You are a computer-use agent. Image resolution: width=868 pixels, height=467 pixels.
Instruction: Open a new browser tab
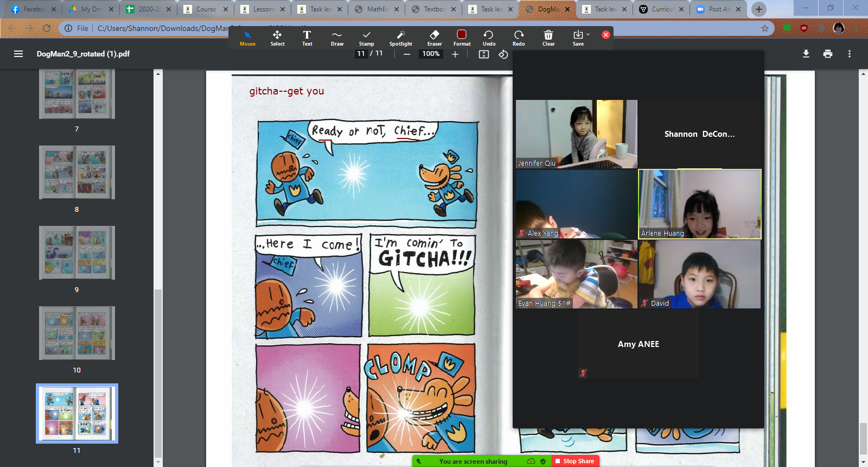coord(759,9)
